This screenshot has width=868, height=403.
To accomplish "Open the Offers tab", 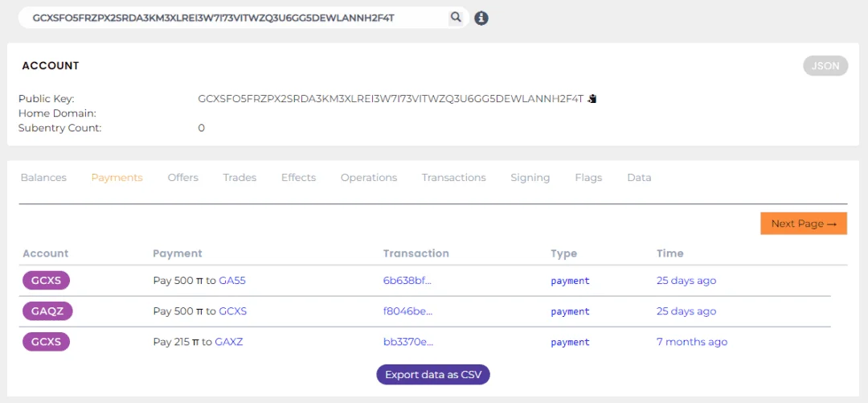I will 183,178.
